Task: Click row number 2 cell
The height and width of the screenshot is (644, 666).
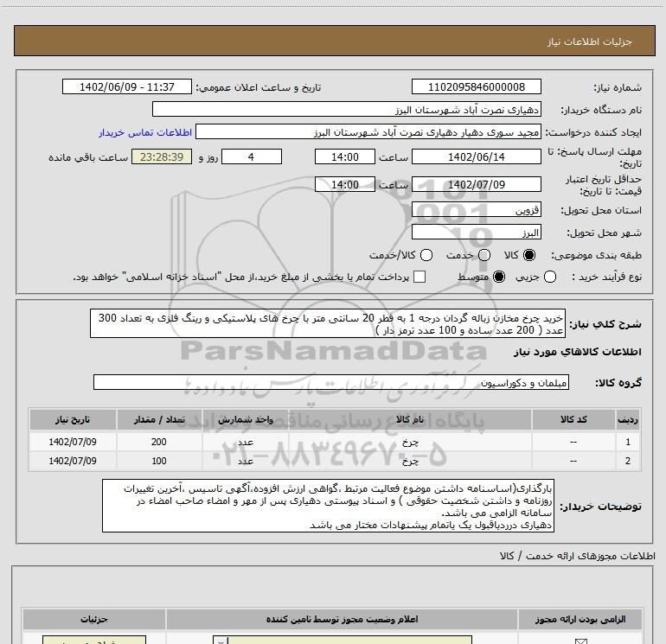Action: click(x=628, y=461)
